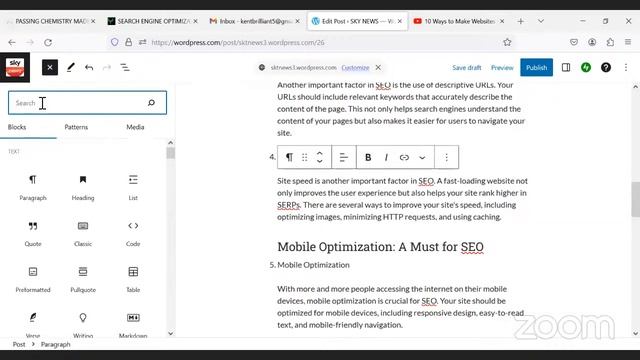Click the block drag handle
The height and width of the screenshot is (360, 640).
pos(304,157)
